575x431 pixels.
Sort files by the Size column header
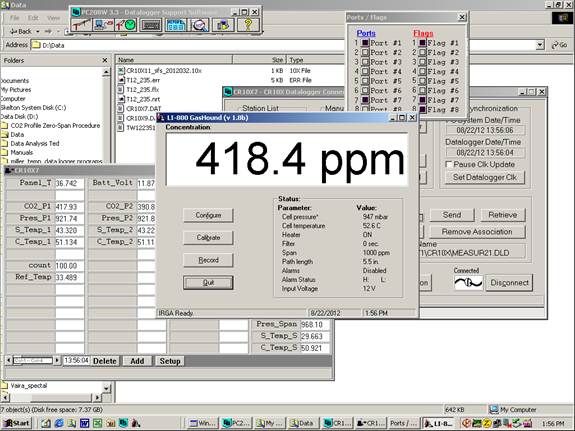pyautogui.click(x=259, y=60)
